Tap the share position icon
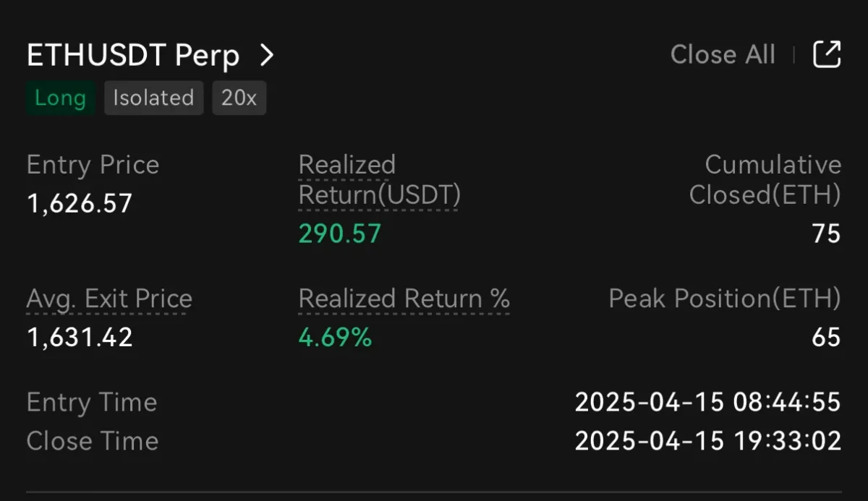868x501 pixels. point(827,54)
